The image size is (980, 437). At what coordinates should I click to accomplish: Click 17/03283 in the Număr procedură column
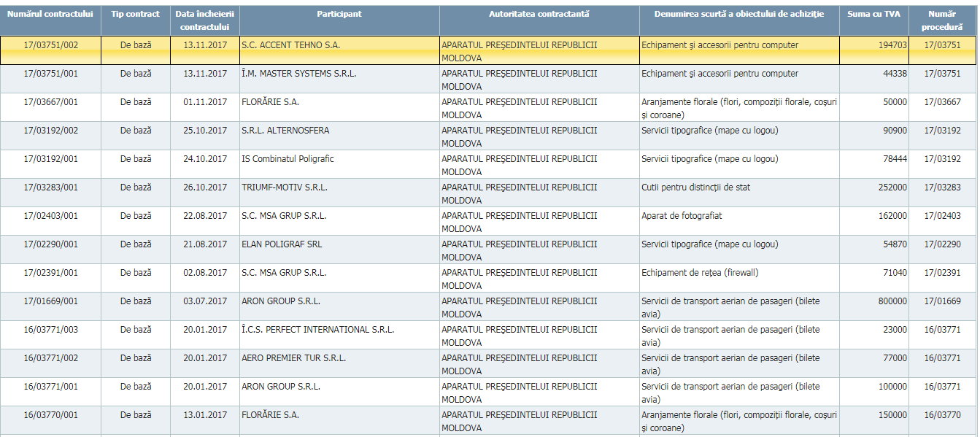click(x=943, y=187)
